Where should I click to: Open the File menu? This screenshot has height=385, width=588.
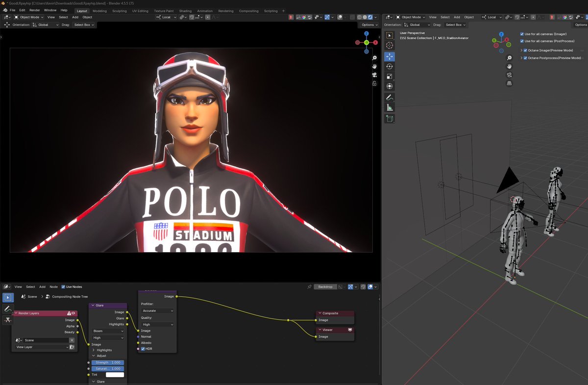tap(12, 10)
